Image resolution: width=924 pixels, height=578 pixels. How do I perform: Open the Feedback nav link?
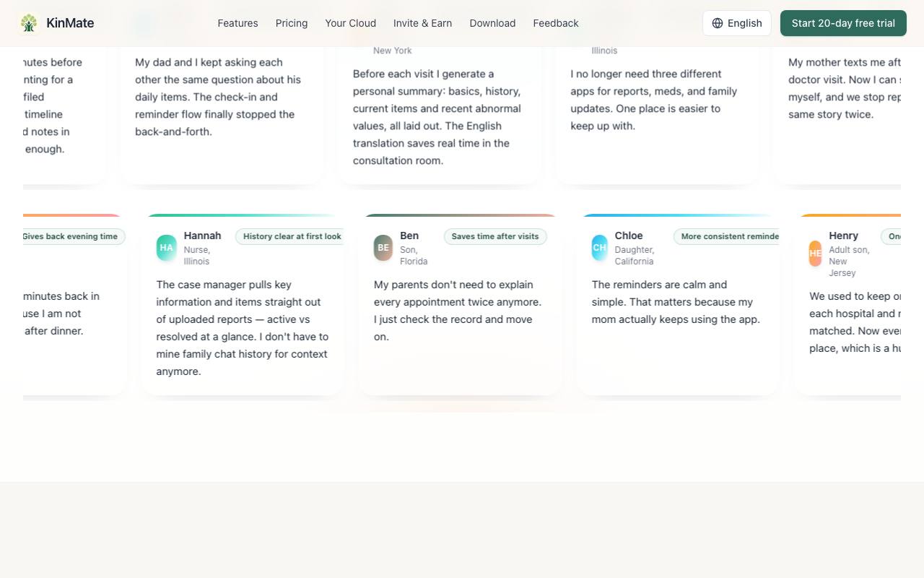pyautogui.click(x=556, y=23)
